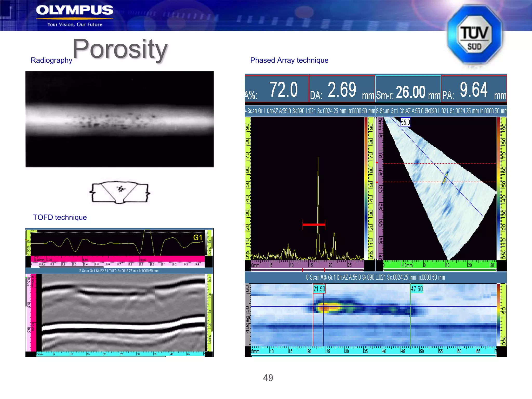
Task: Click the pink TOFD time ruler
Action: [118, 261]
